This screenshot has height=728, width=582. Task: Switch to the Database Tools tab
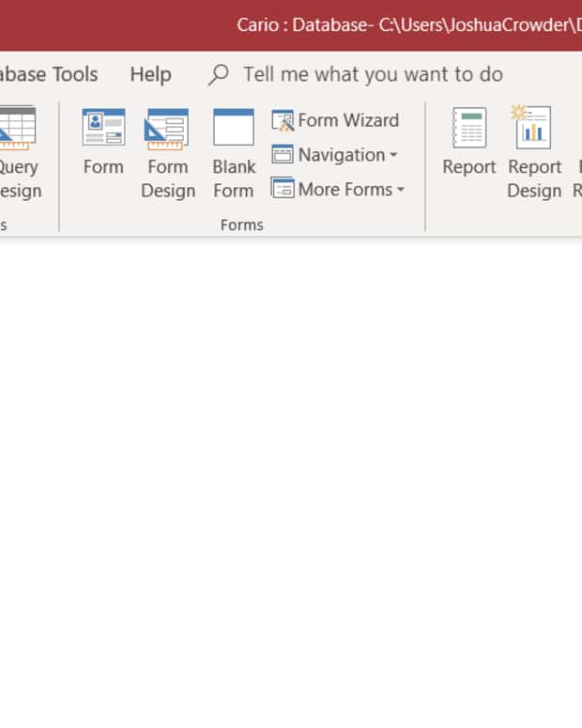[49, 74]
